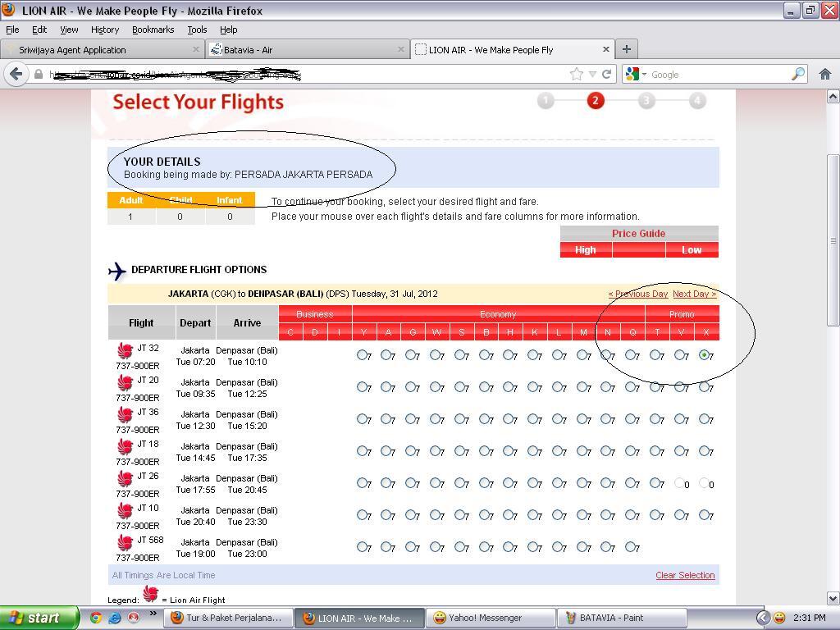Expand the quick launch overflow chevron
The width and height of the screenshot is (840, 630).
(x=153, y=614)
